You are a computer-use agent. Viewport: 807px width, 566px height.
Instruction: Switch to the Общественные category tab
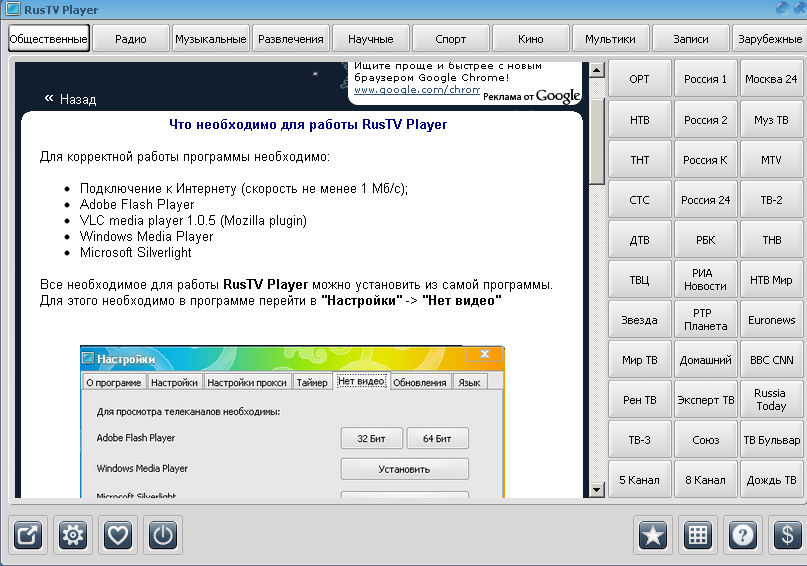point(49,39)
